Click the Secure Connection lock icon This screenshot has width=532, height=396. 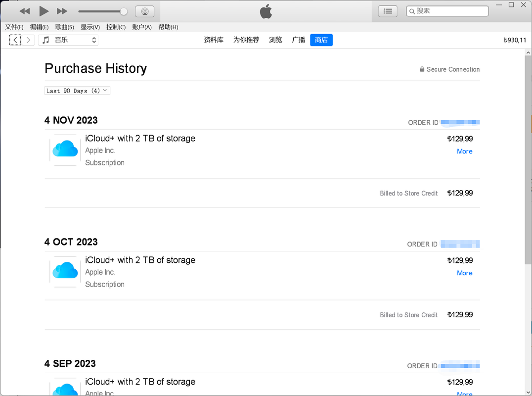[422, 69]
